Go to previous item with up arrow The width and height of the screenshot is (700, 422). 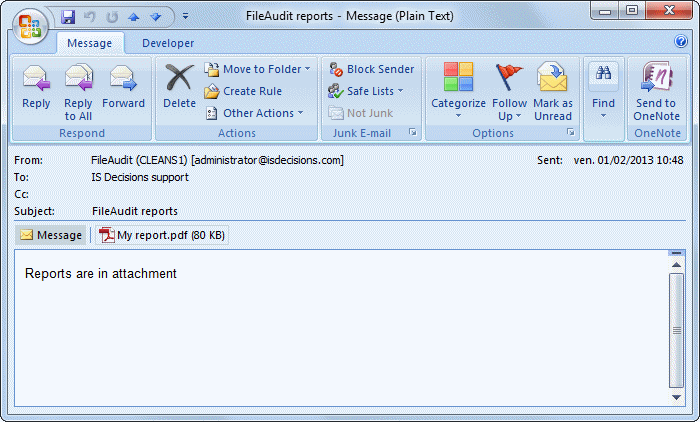[133, 17]
